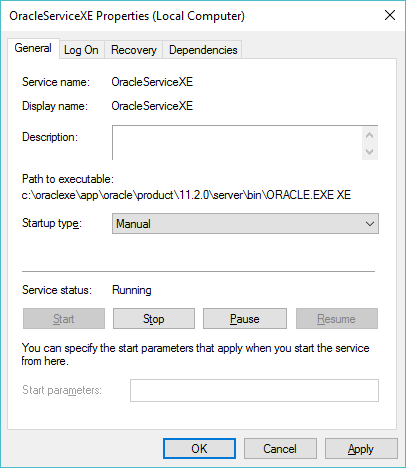Viewport: 406px width, 468px height.
Task: Open the Dependencies tab
Action: (x=203, y=50)
